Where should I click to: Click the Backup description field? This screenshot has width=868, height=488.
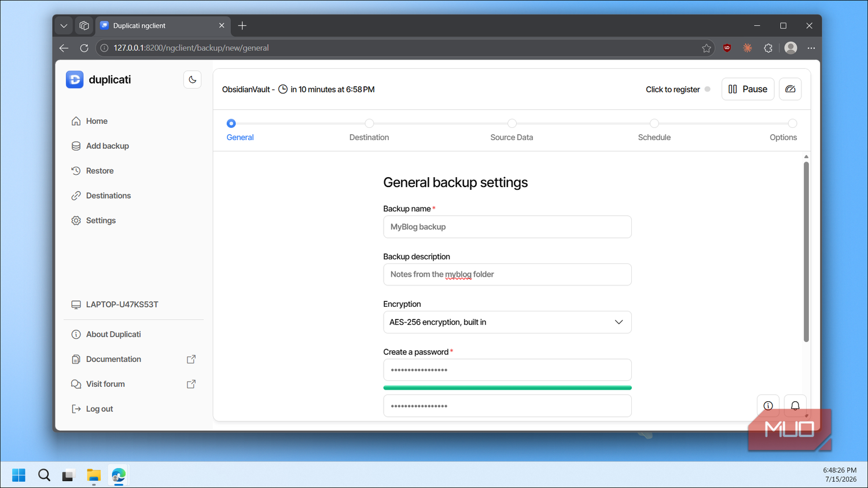point(507,274)
